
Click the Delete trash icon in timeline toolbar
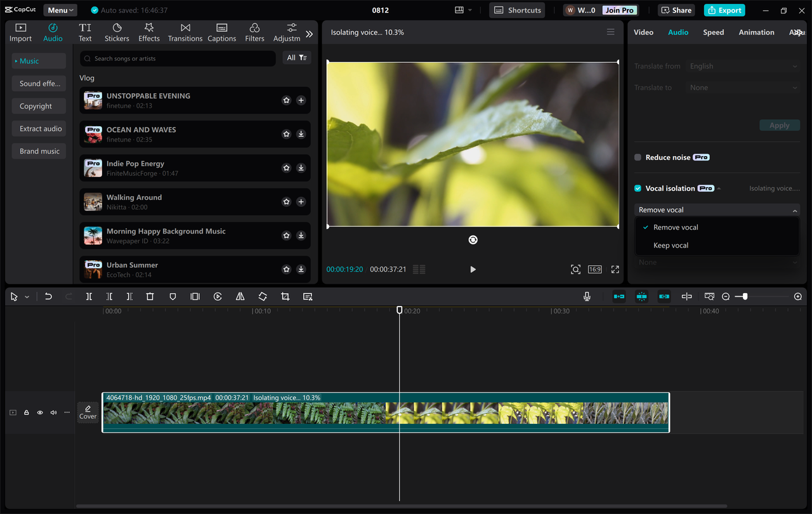(150, 296)
